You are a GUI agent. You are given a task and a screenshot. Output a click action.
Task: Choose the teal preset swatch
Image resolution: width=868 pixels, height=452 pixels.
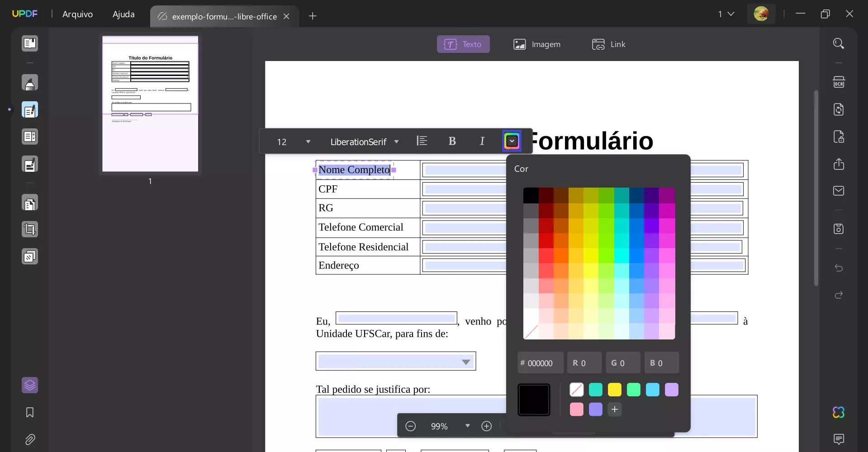(596, 390)
